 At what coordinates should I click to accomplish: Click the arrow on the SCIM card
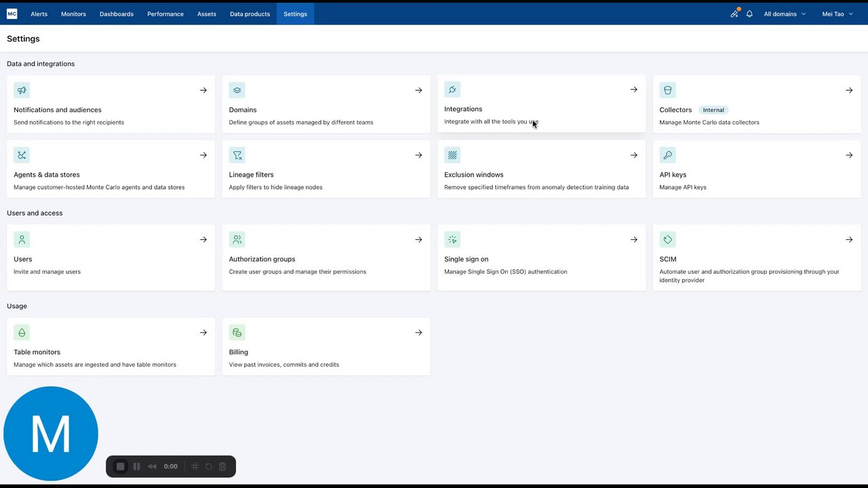[x=849, y=239]
